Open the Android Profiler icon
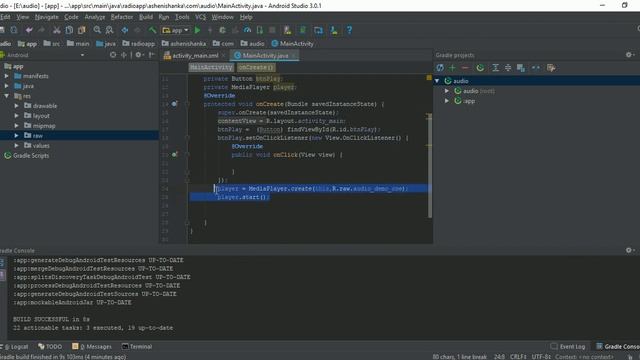Image resolution: width=640 pixels, height=360 pixels. (247, 30)
